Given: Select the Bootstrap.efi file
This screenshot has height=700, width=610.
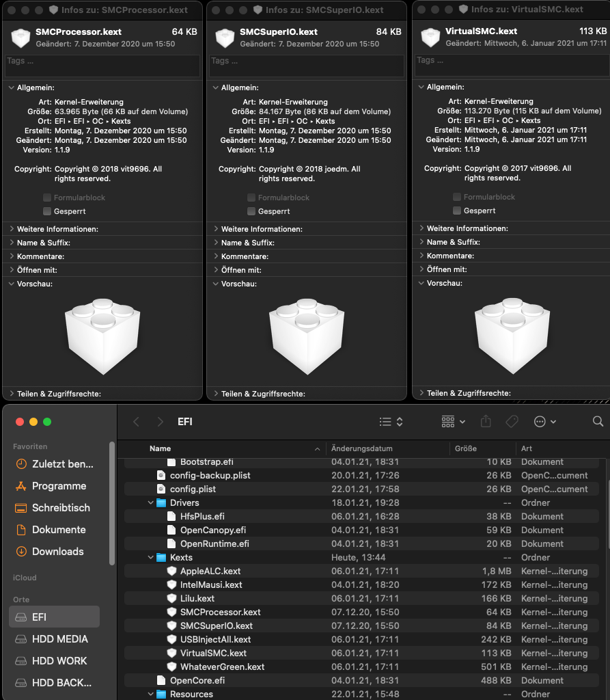Looking at the screenshot, I should click(361, 463).
